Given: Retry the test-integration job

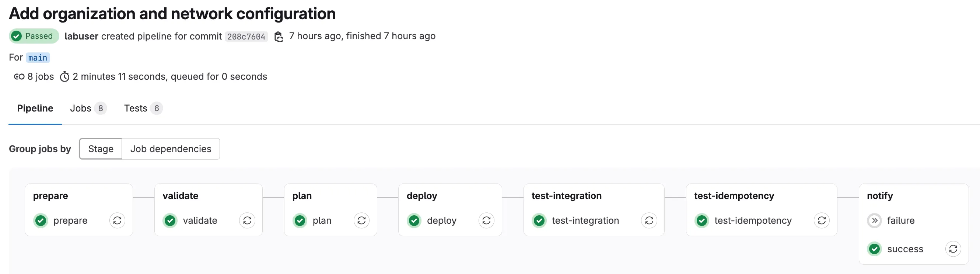Looking at the screenshot, I should pos(649,220).
